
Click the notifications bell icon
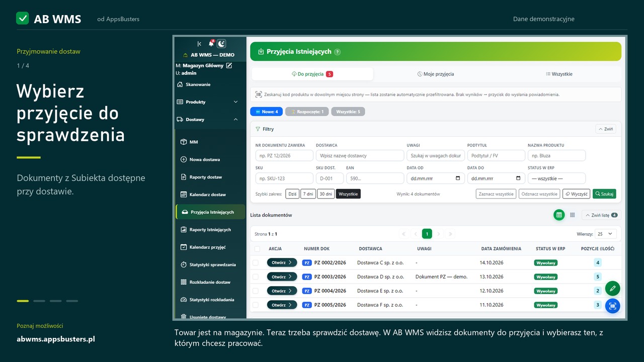211,44
